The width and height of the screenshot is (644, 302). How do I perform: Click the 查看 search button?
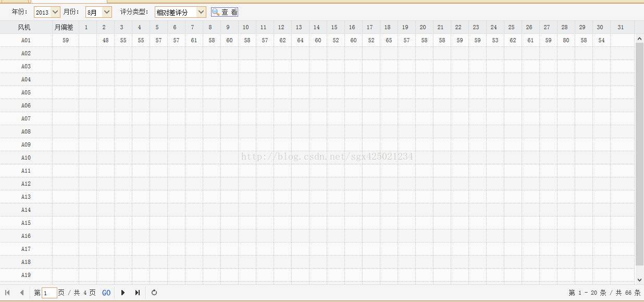click(225, 12)
